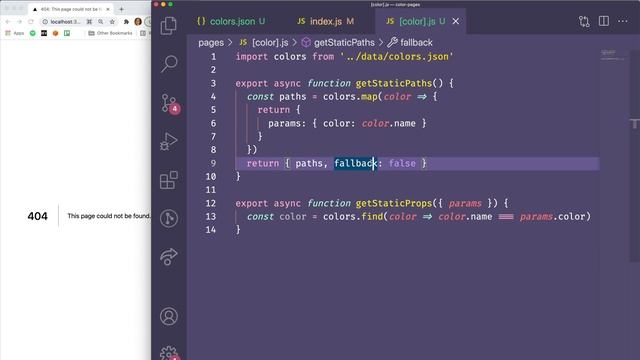
Task: Reload the browser page
Action: pyautogui.click(x=31, y=22)
